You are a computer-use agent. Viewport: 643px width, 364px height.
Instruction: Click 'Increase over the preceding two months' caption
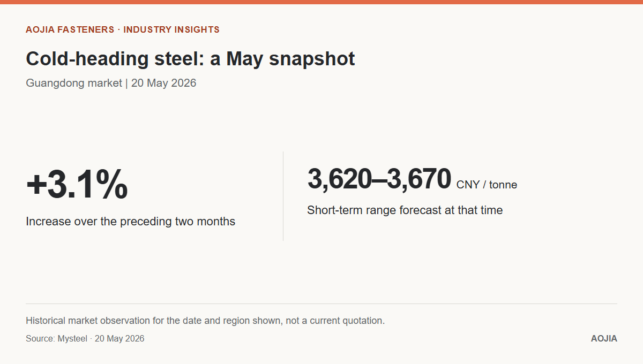click(x=130, y=221)
